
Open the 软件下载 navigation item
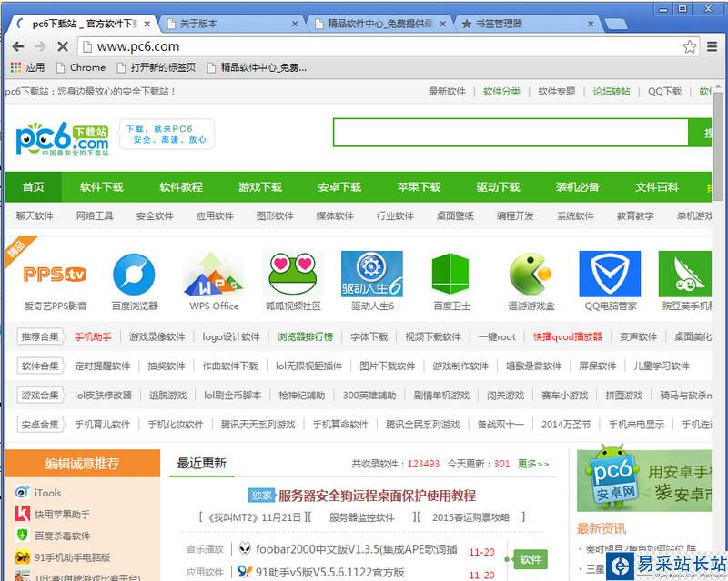tap(101, 187)
